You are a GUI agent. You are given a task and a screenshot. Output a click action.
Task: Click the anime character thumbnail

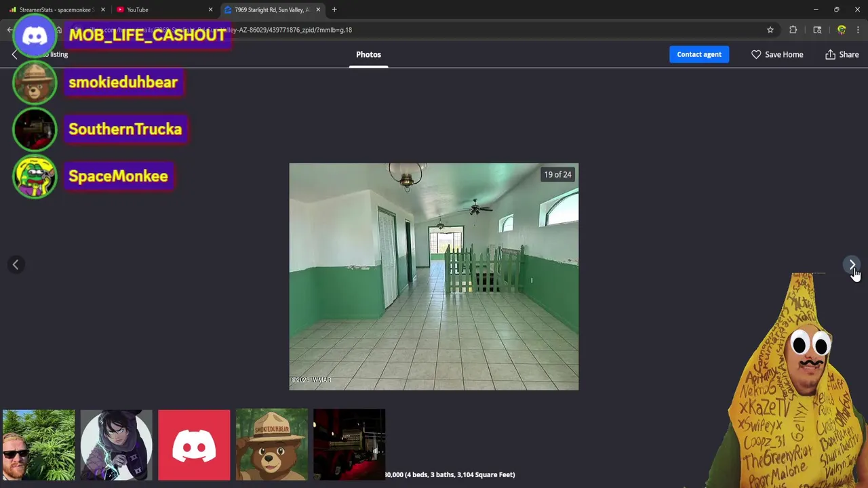[117, 445]
